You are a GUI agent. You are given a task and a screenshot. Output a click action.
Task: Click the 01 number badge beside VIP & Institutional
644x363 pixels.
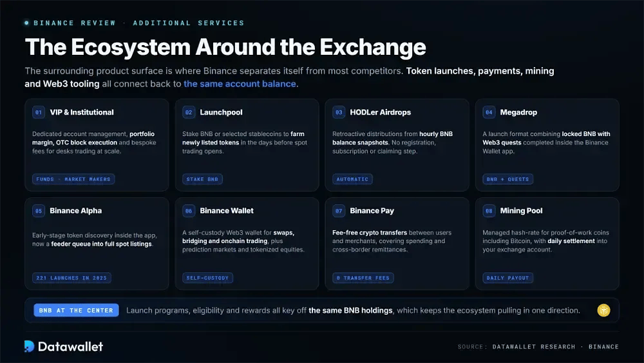point(39,112)
